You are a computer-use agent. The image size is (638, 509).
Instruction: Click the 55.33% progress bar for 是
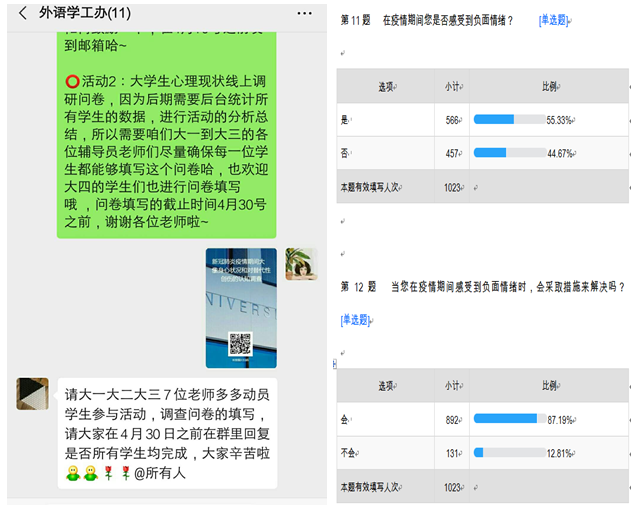[x=507, y=119]
